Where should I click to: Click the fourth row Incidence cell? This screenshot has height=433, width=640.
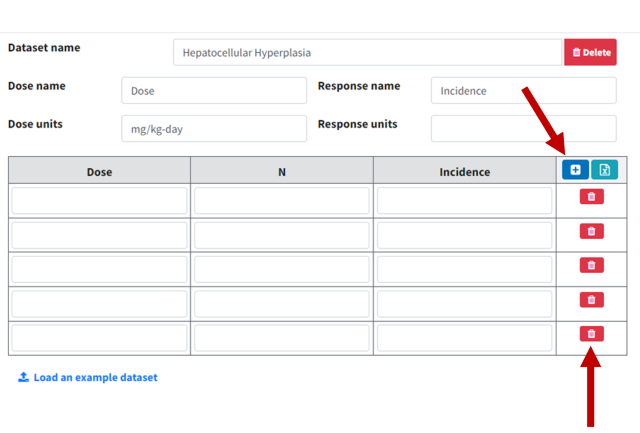click(x=464, y=304)
